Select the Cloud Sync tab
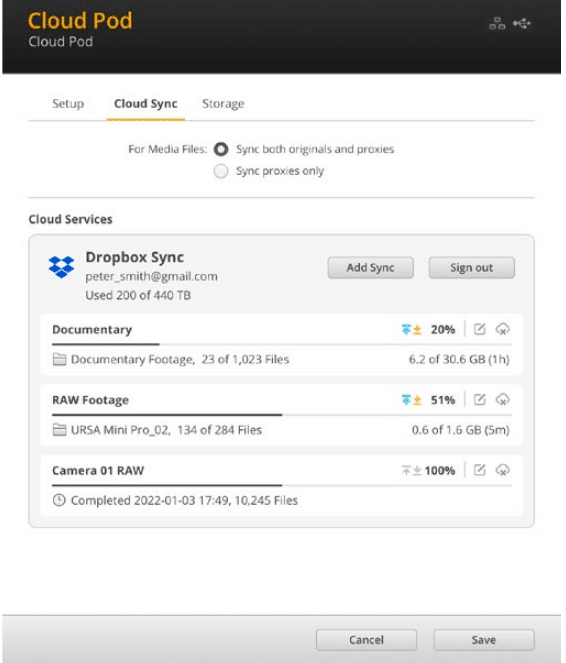Screen dimensions: 566x663 coord(146,104)
